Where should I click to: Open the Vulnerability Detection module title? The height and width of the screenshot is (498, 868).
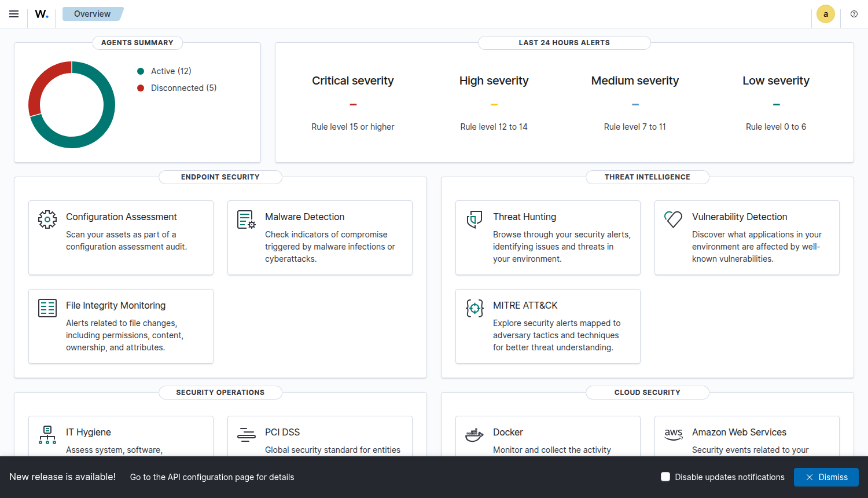coord(740,217)
